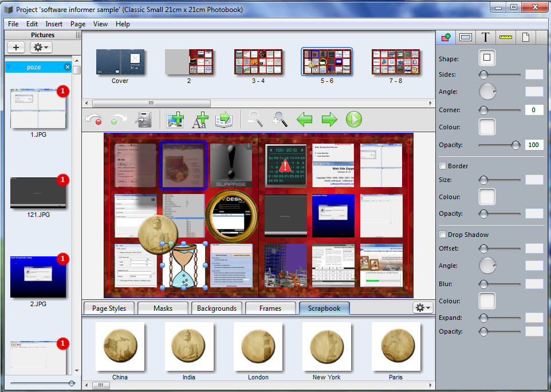Click the zoom in magnifier icon

[280, 120]
